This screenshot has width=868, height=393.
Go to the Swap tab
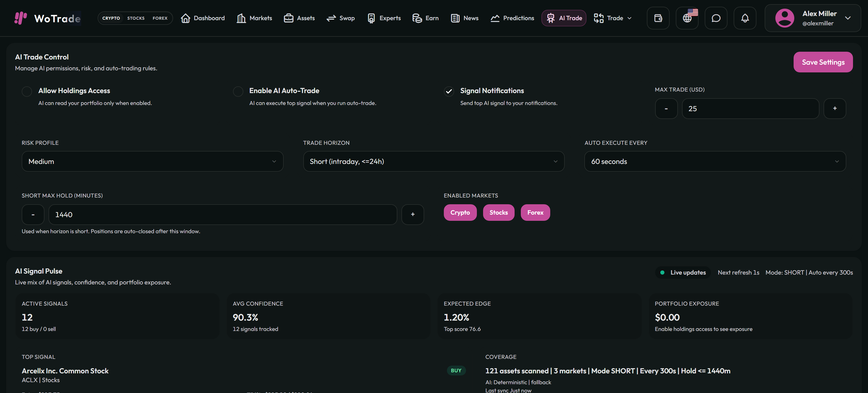(341, 18)
